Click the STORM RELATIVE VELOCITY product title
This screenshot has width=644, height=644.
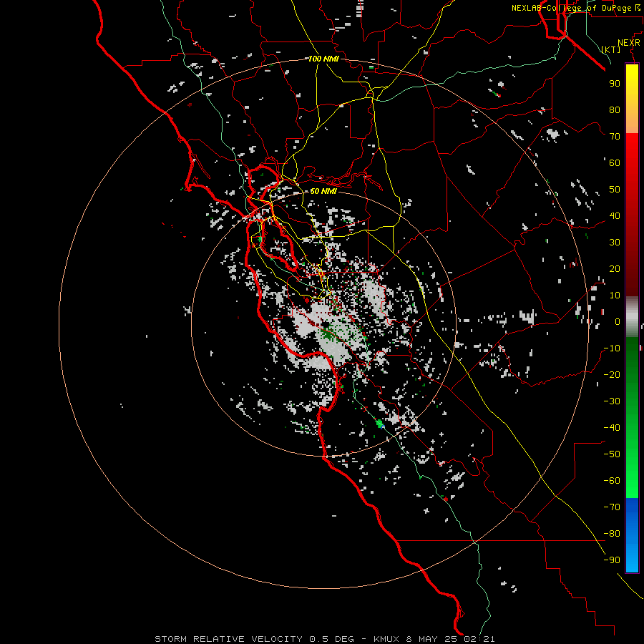229,639
